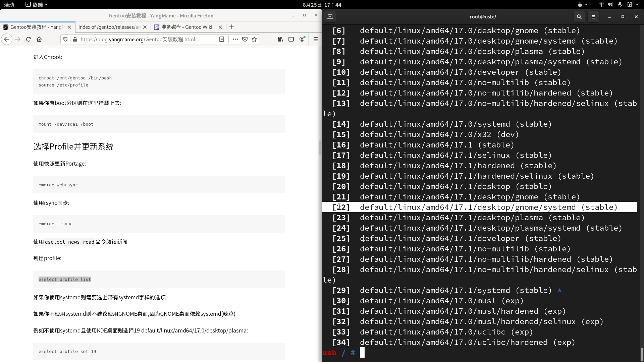The width and height of the screenshot is (644, 362).
Task: Click chroot /mnt/gentoo /bin/bash line
Action: click(75, 78)
